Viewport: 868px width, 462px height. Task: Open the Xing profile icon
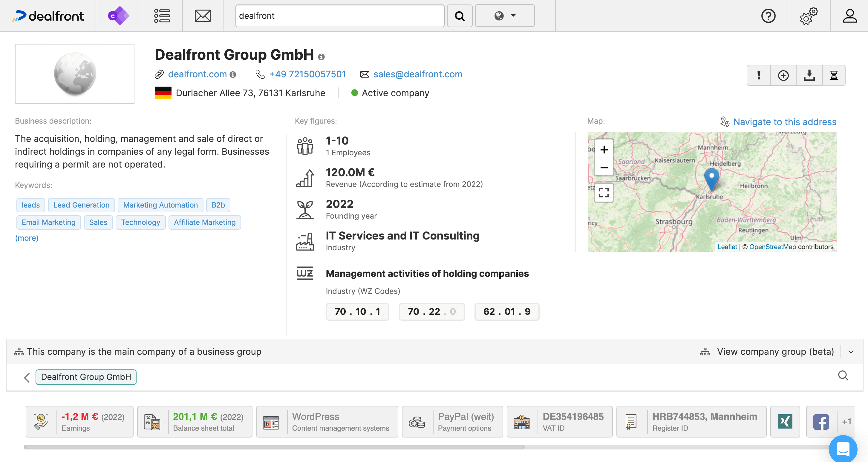pyautogui.click(x=785, y=421)
